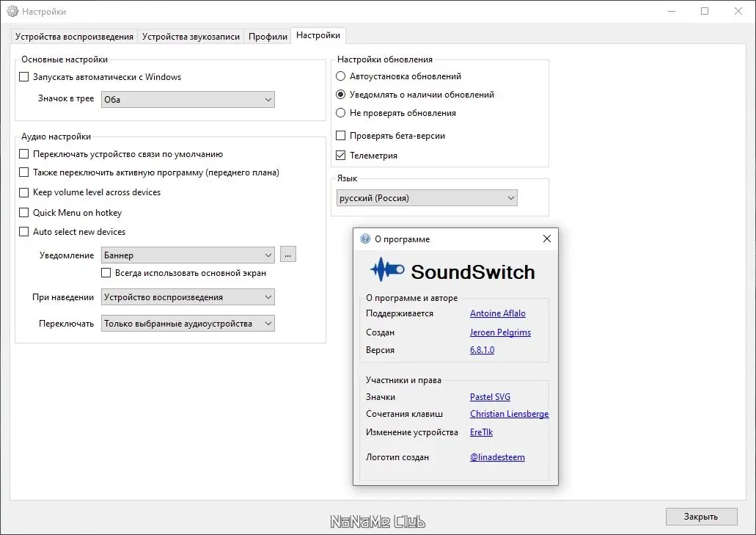Expand the Уведомление Баннер dropdown
This screenshot has height=535, width=756.
point(188,255)
